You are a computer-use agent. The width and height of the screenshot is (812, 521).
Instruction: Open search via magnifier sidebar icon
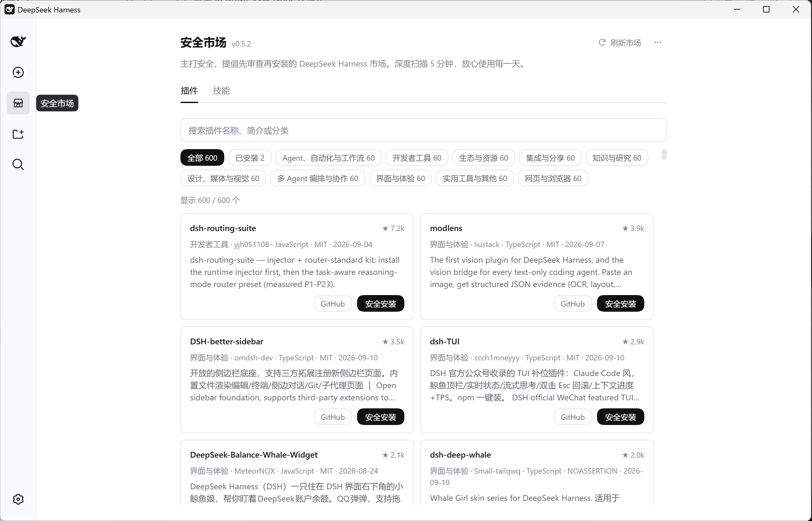18,164
